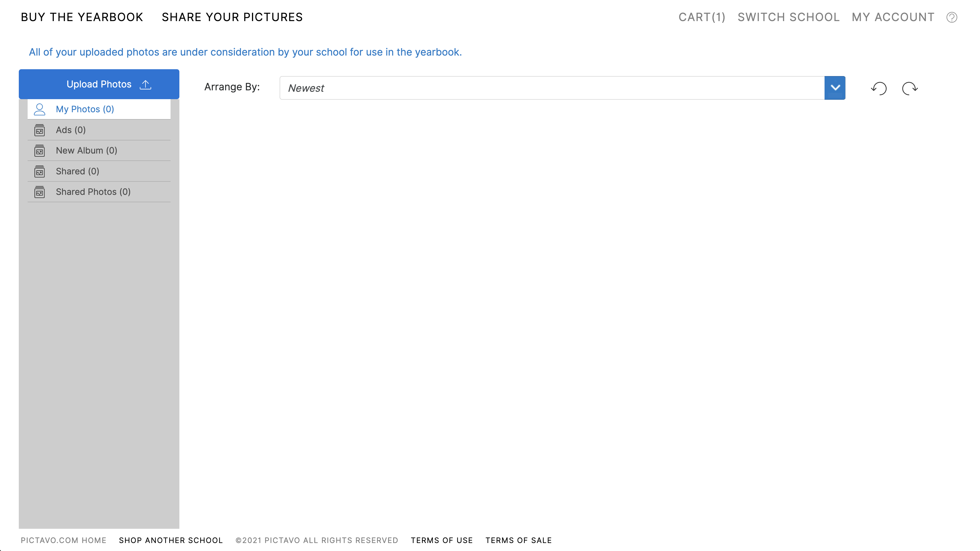The width and height of the screenshot is (980, 551).
Task: Open My Account in the header
Action: [x=893, y=17]
